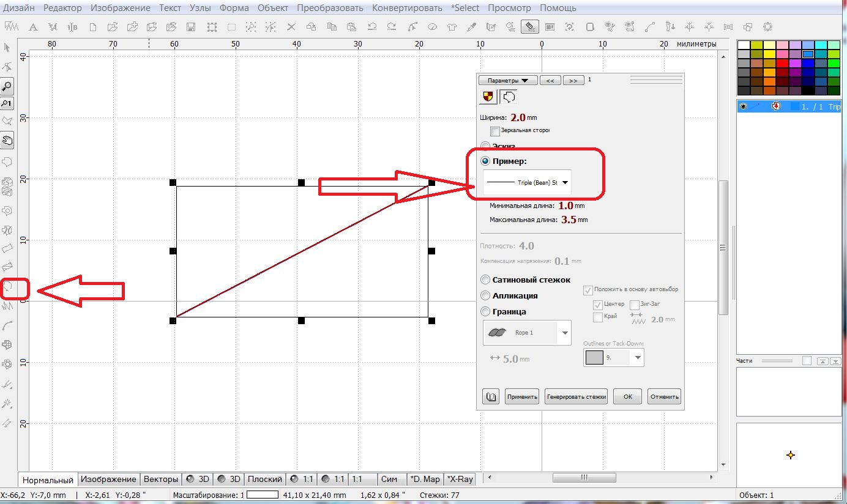Screen dimensions: 847x504
Task: Toggle the 'Центр' checkbox
Action: click(x=598, y=304)
